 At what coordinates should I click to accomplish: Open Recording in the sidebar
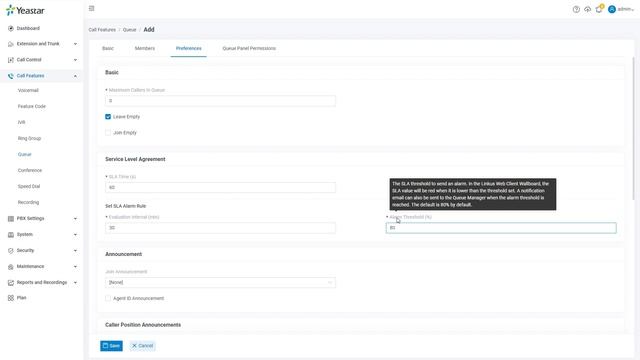pos(29,202)
